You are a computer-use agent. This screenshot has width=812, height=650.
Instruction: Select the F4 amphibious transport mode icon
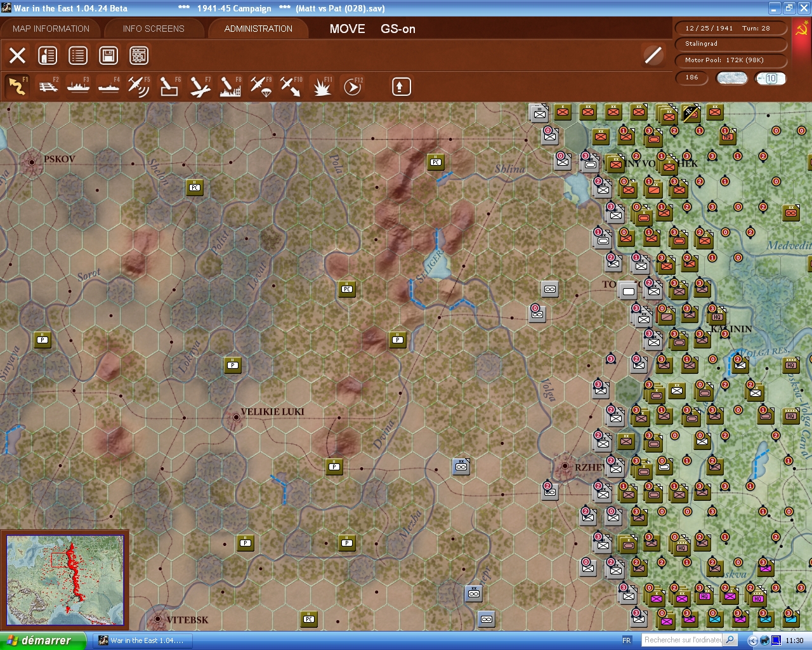(109, 86)
